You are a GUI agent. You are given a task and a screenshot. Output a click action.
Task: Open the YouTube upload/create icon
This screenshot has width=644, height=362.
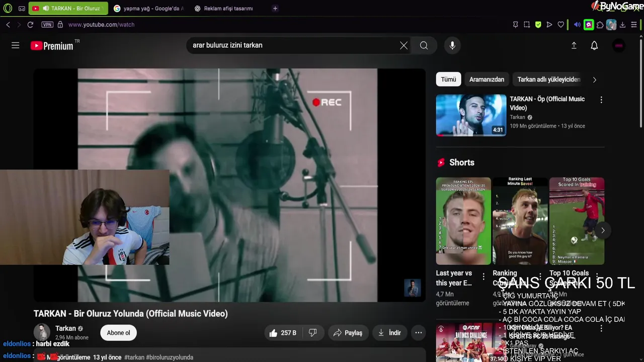pos(574,45)
